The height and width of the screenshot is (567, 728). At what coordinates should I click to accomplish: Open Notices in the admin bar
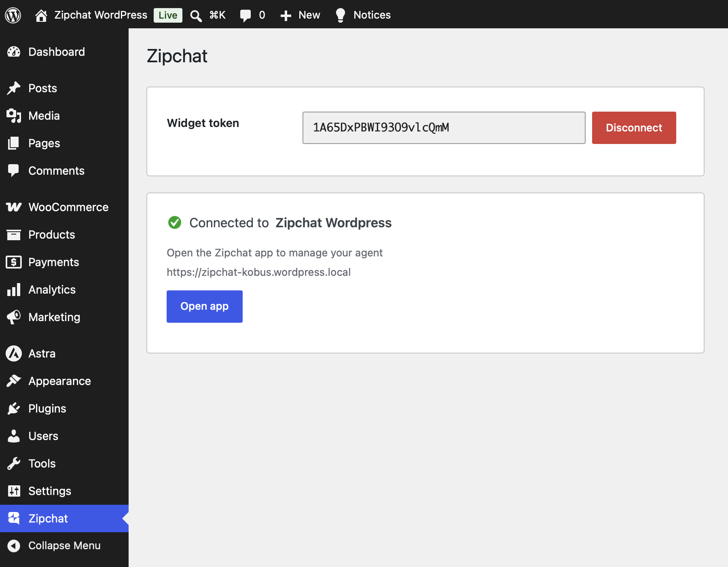coord(372,15)
